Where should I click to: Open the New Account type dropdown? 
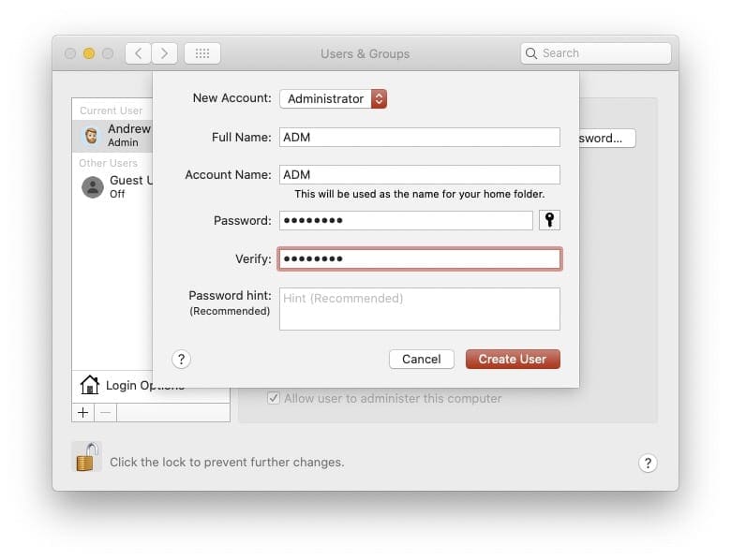coord(334,98)
